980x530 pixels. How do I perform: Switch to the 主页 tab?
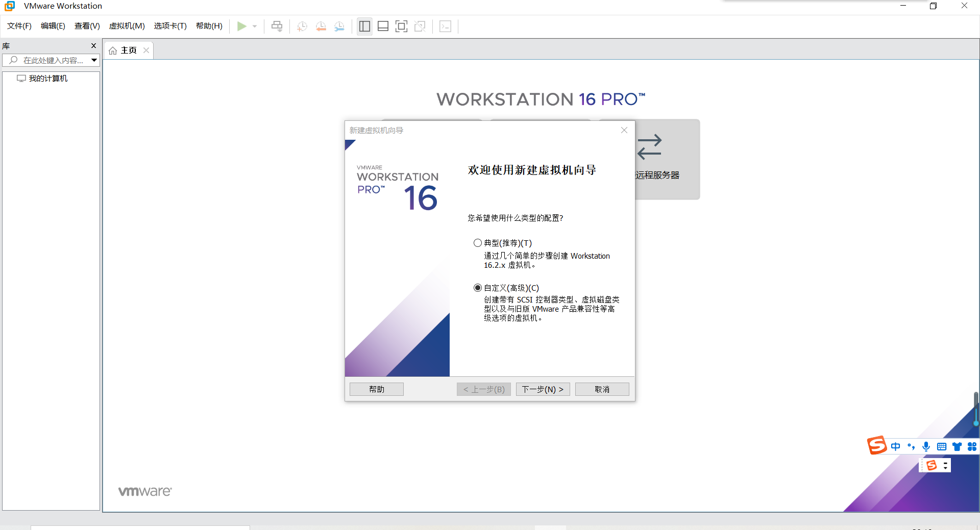pyautogui.click(x=129, y=51)
